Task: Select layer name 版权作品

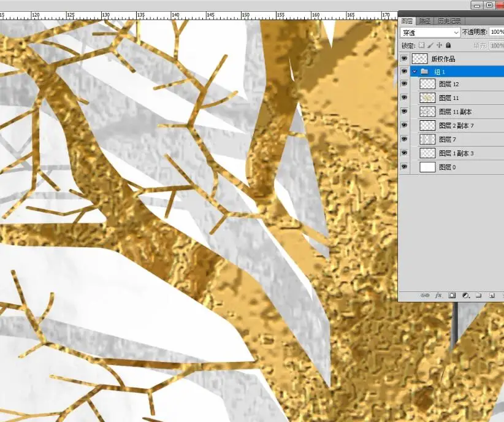Action: [443, 59]
